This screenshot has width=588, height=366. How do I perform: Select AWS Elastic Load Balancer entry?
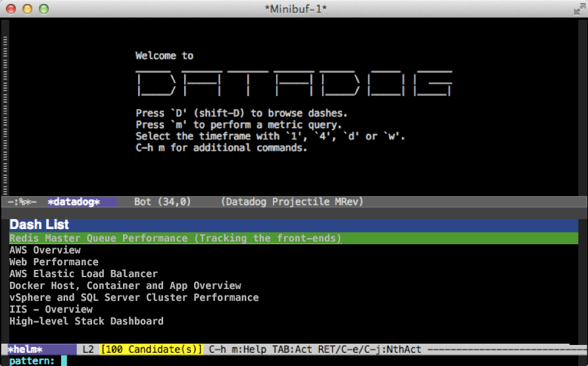[84, 274]
